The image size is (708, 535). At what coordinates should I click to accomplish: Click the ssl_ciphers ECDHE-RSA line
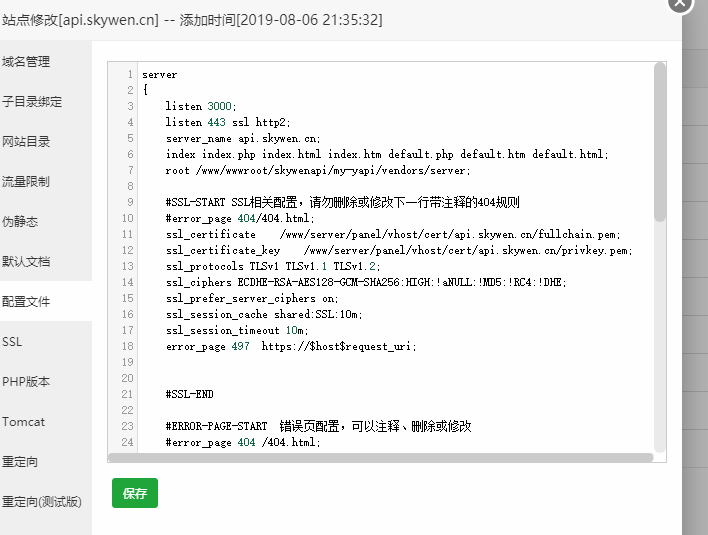pos(366,282)
